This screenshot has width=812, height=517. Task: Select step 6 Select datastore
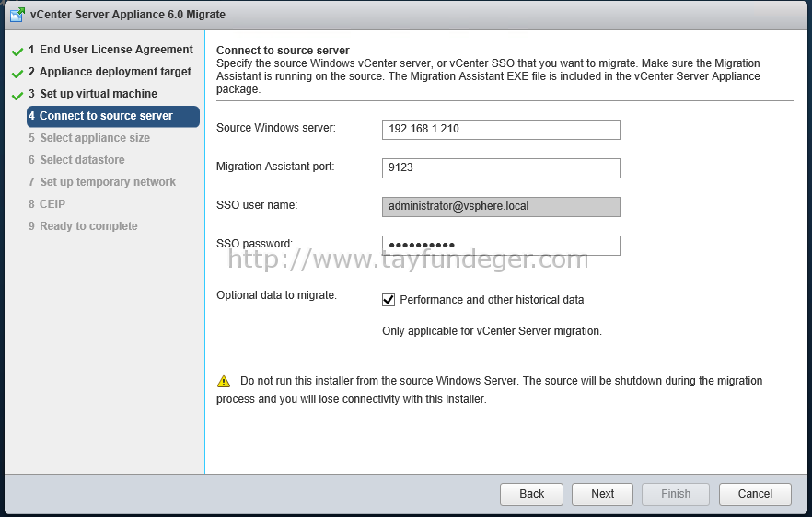(x=76, y=160)
